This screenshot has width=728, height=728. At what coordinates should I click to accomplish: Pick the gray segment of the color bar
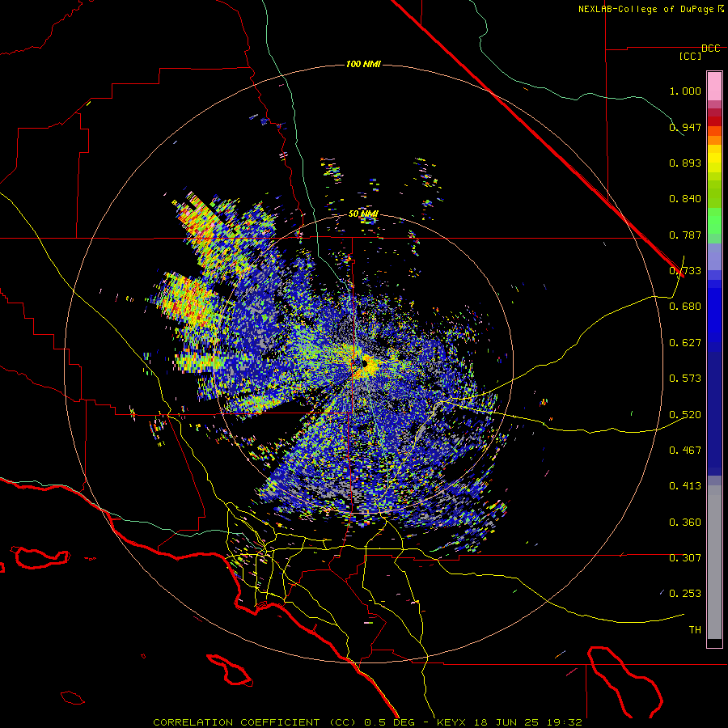(714, 562)
